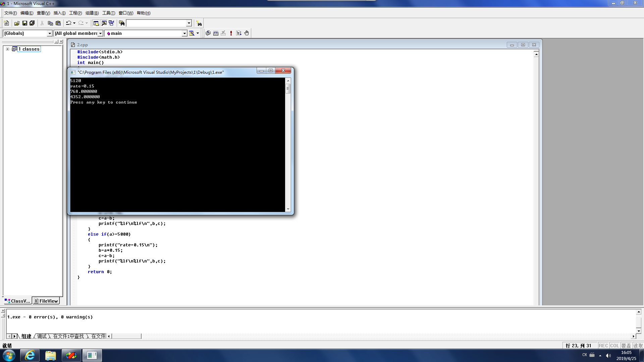Toggle the Output window toolbar button
Viewport: 644px width, 362px height.
104,23
